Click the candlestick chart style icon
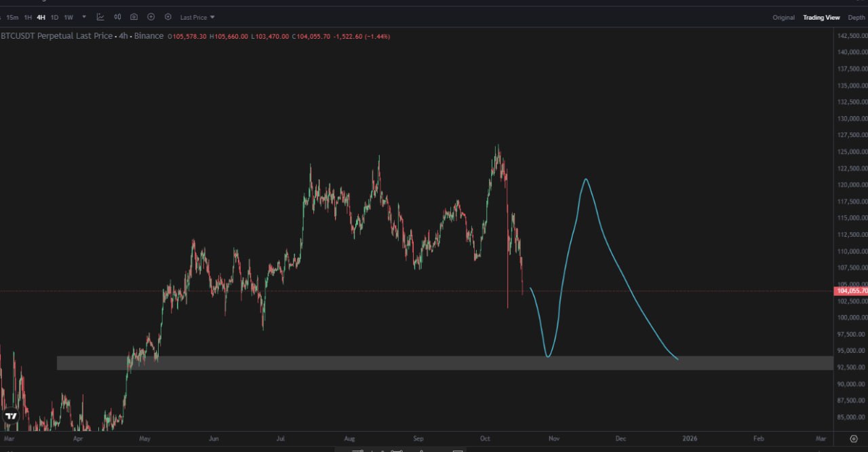868x452 pixels. 117,17
